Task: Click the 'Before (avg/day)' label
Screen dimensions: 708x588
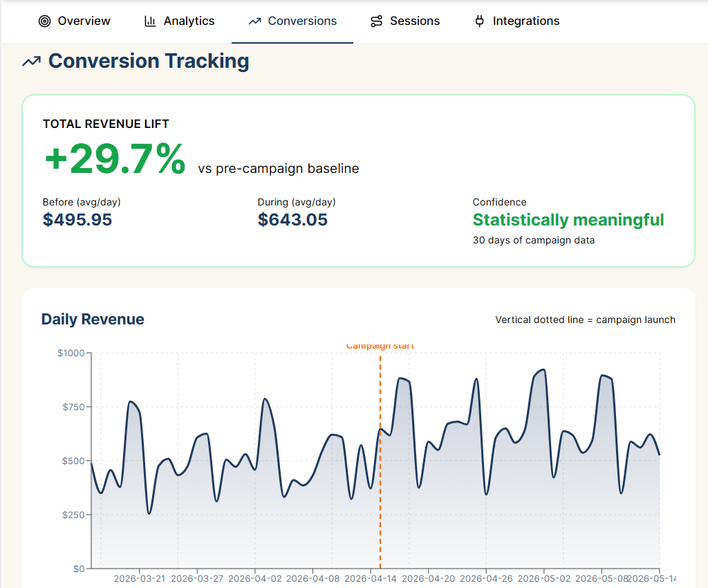Action: pyautogui.click(x=82, y=202)
